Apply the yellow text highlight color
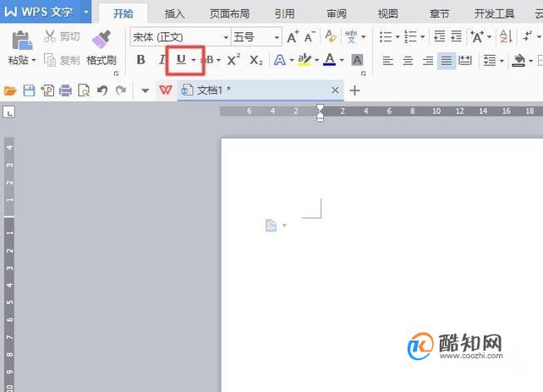543x392 pixels. point(304,60)
